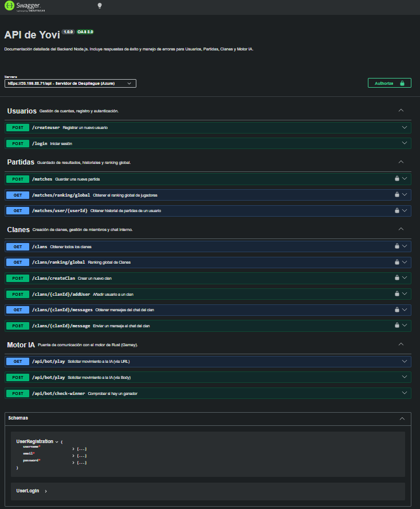Click lock icon on /clans/createClan row

tap(397, 278)
